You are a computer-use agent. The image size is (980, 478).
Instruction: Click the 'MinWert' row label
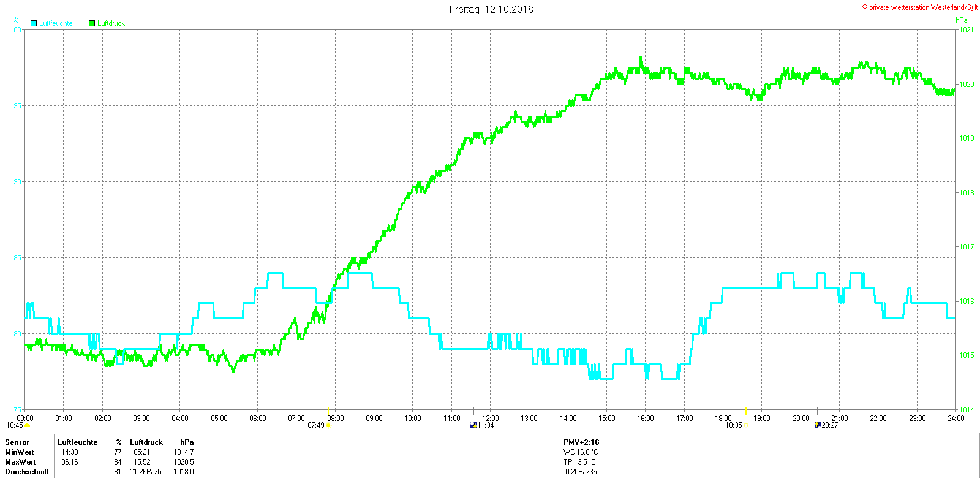click(x=20, y=452)
